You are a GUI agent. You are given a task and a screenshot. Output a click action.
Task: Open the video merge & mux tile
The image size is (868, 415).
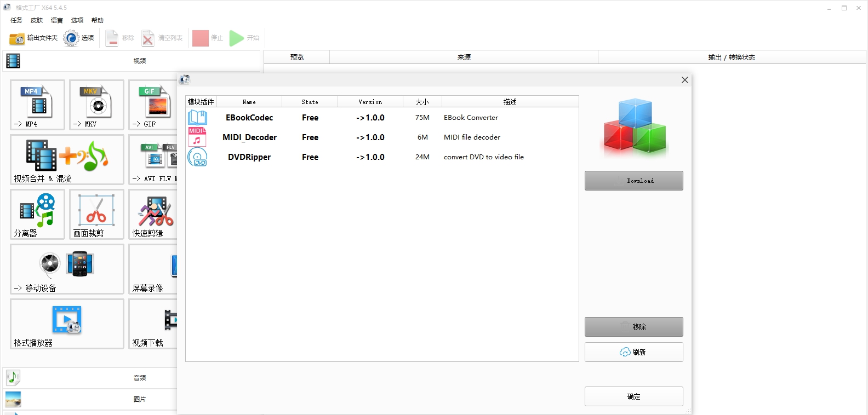point(67,159)
